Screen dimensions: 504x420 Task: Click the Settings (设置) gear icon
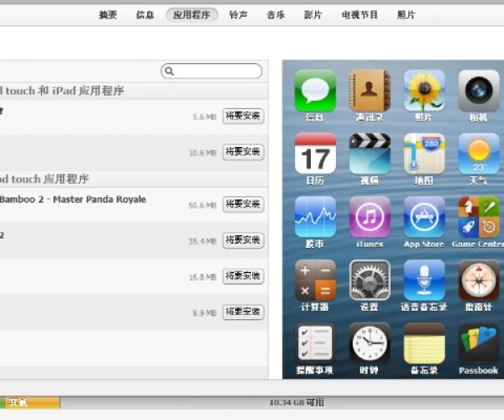point(370,281)
